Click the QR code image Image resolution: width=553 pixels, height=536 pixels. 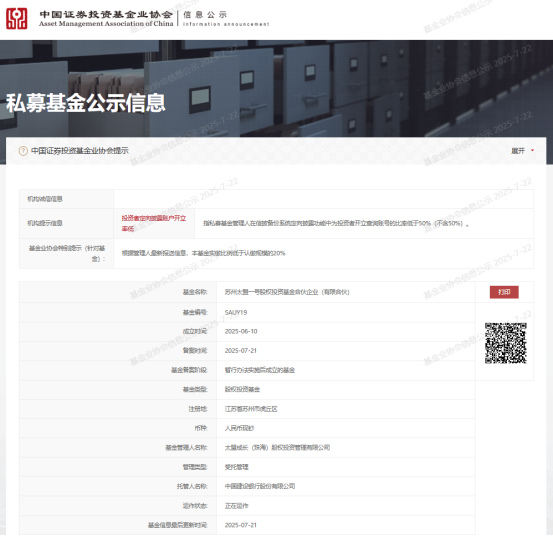point(505,343)
